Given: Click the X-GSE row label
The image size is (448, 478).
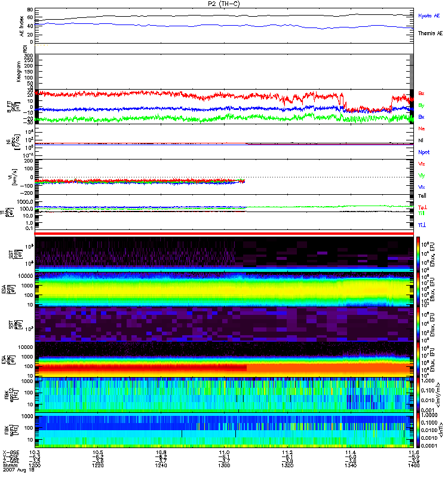Looking at the screenshot, I should coord(11,452).
